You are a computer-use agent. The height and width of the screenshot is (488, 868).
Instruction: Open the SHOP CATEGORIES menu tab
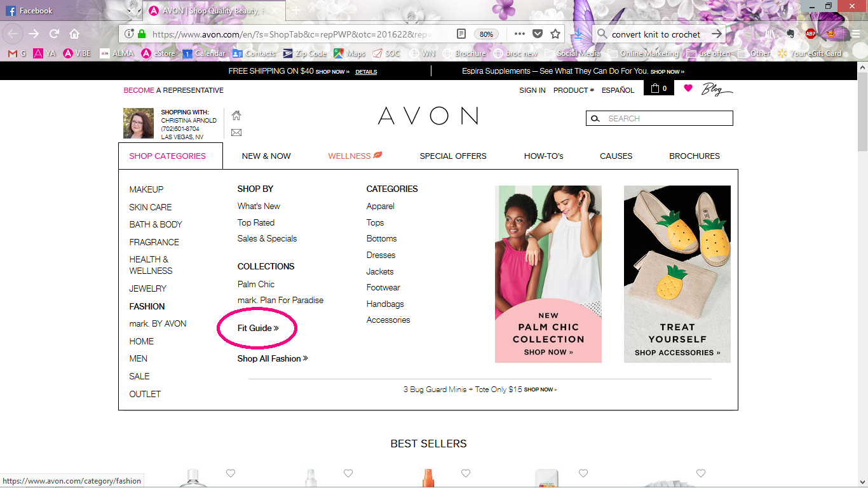[170, 156]
